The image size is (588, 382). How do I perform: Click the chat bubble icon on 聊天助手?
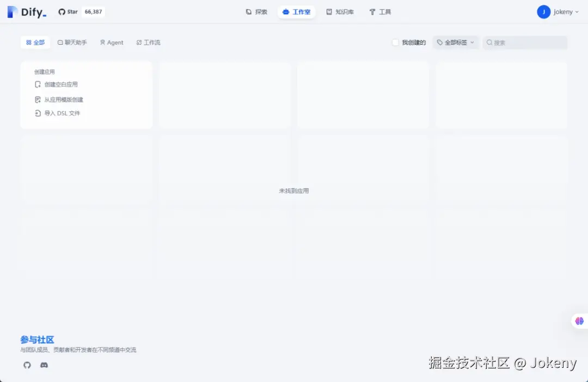pos(60,42)
